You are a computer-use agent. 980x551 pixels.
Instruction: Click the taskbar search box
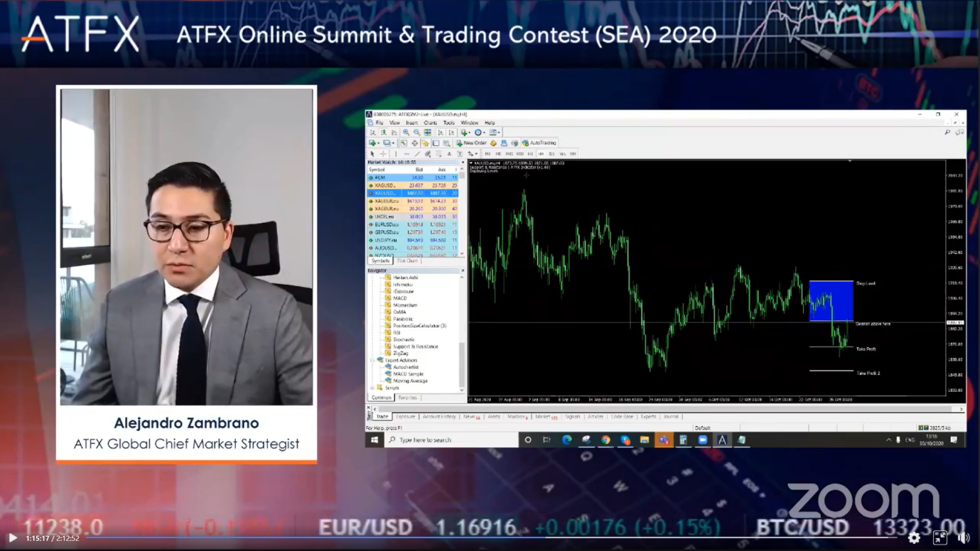click(x=452, y=440)
